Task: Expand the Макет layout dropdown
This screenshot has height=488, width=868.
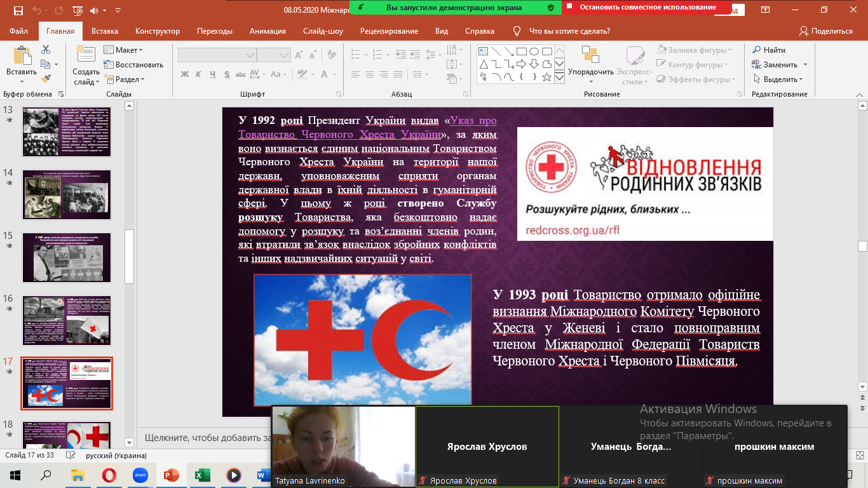Action: click(x=124, y=50)
